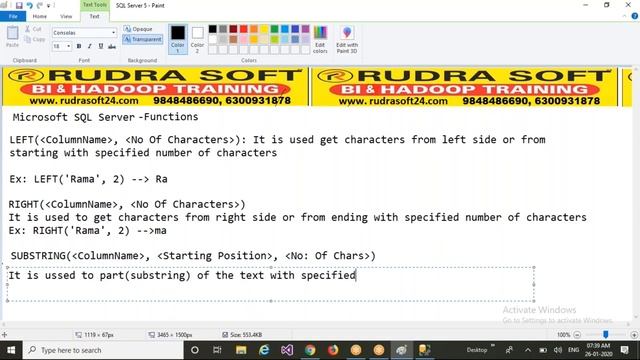Select the Text Tools contextual tab header
The height and width of the screenshot is (360, 640).
click(x=95, y=5)
